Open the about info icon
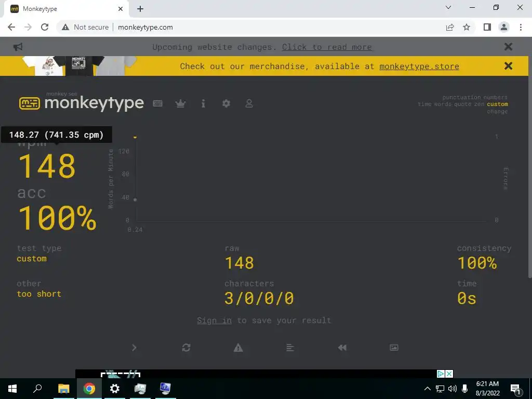The width and height of the screenshot is (532, 399). click(203, 103)
